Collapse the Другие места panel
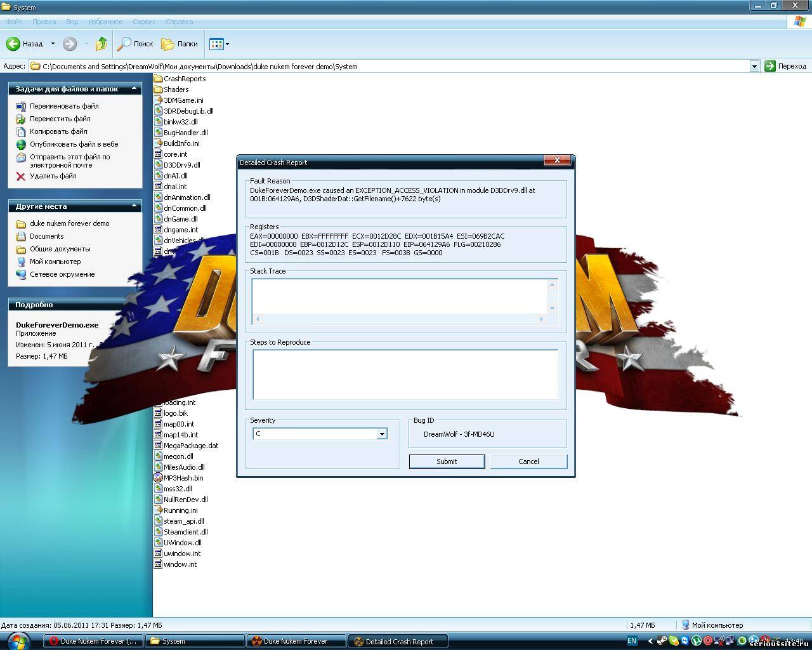 [134, 206]
